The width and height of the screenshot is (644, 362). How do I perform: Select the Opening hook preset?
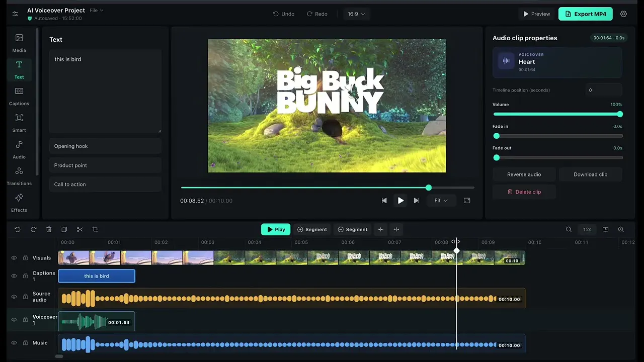(105, 146)
